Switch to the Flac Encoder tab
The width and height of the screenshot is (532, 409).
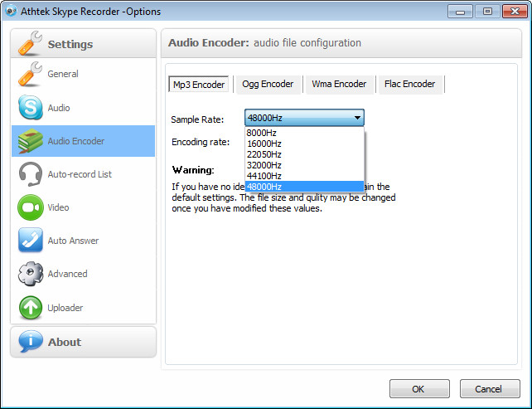point(409,84)
